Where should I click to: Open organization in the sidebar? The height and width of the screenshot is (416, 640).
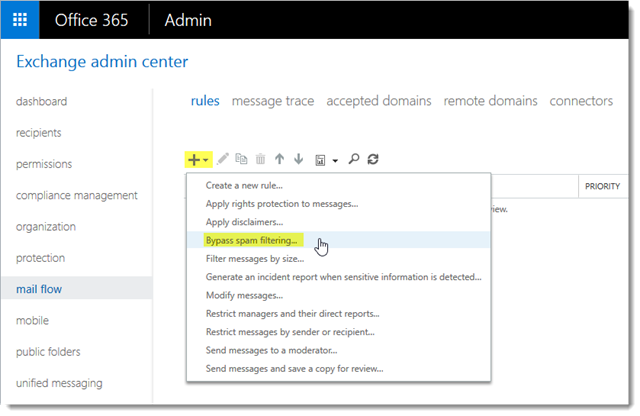pos(46,227)
